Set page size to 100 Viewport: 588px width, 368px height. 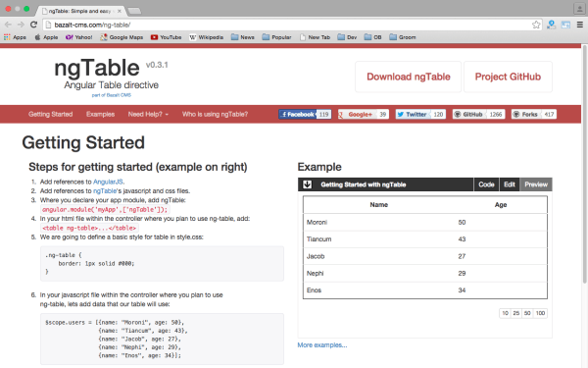pyautogui.click(x=540, y=313)
